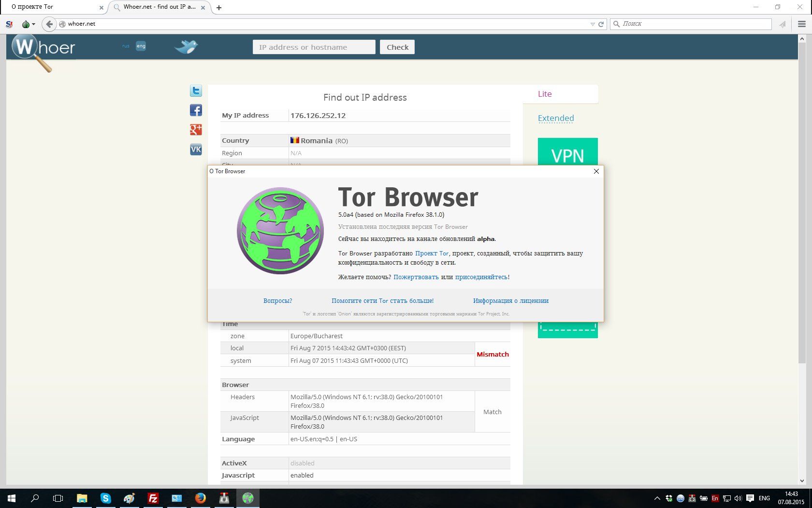
Task: Open the 'Проект Tor' link
Action: tap(432, 254)
